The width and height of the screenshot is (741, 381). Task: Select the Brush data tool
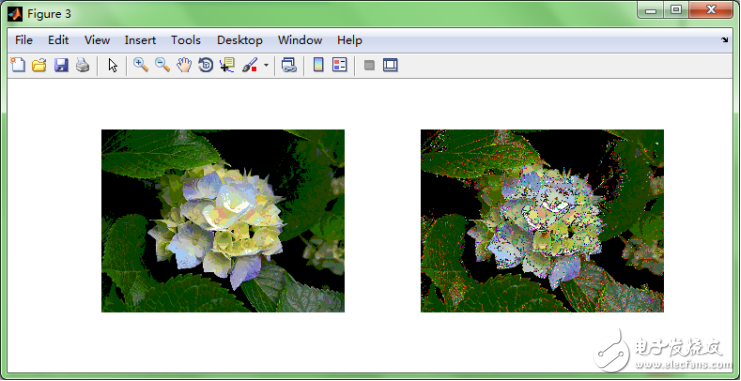250,65
